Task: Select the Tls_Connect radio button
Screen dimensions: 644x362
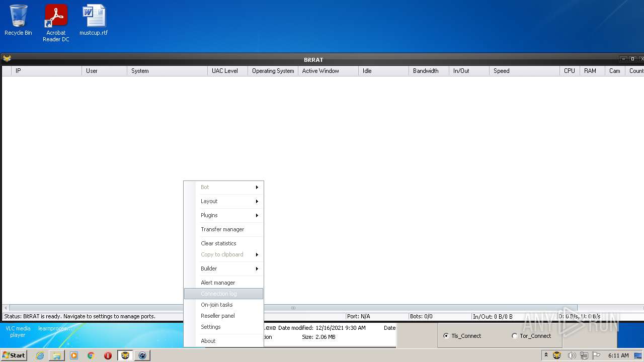Action: pos(446,336)
